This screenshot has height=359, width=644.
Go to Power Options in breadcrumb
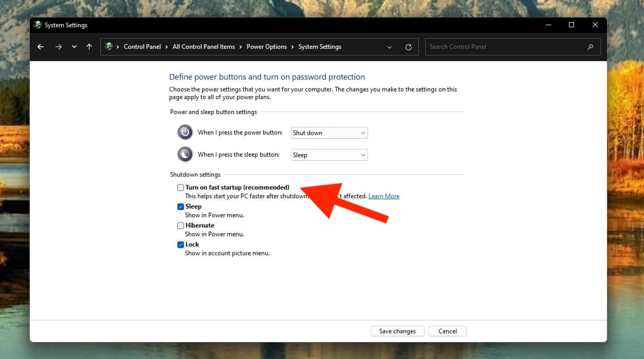[x=267, y=46]
